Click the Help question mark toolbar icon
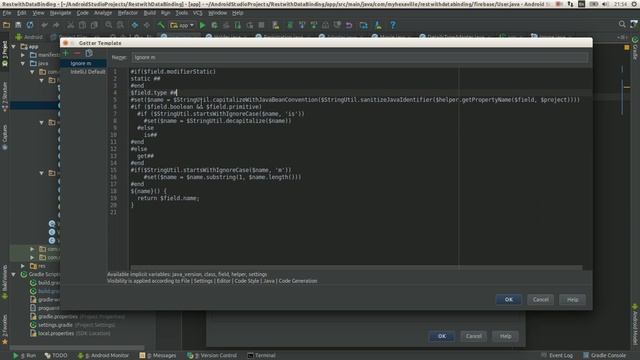640x360 pixels. pyautogui.click(x=393, y=25)
